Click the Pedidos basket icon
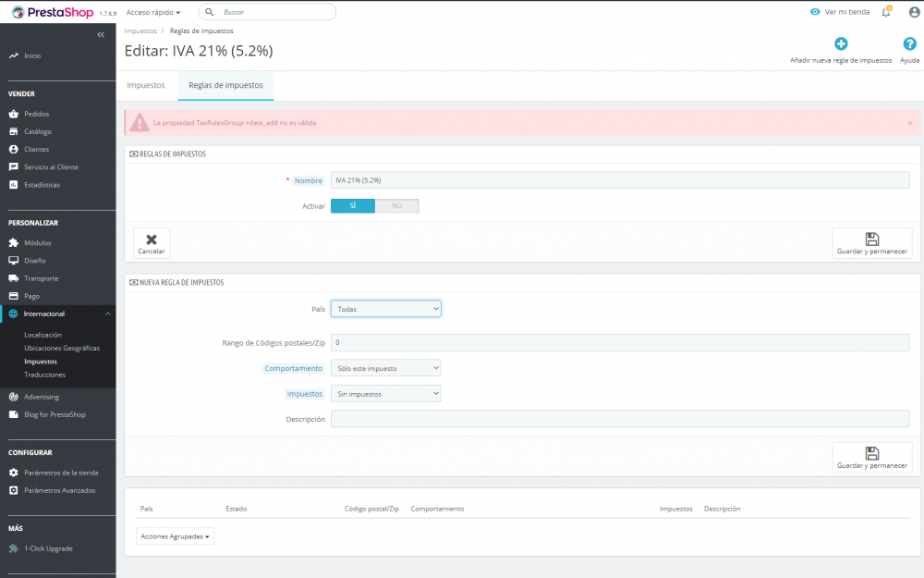Image resolution: width=924 pixels, height=578 pixels. 14,114
